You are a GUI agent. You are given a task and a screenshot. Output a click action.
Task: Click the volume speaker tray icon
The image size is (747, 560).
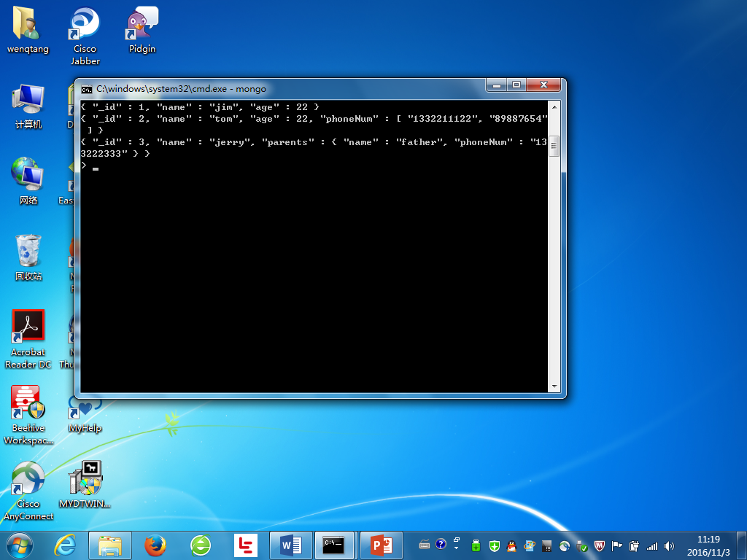point(670,546)
